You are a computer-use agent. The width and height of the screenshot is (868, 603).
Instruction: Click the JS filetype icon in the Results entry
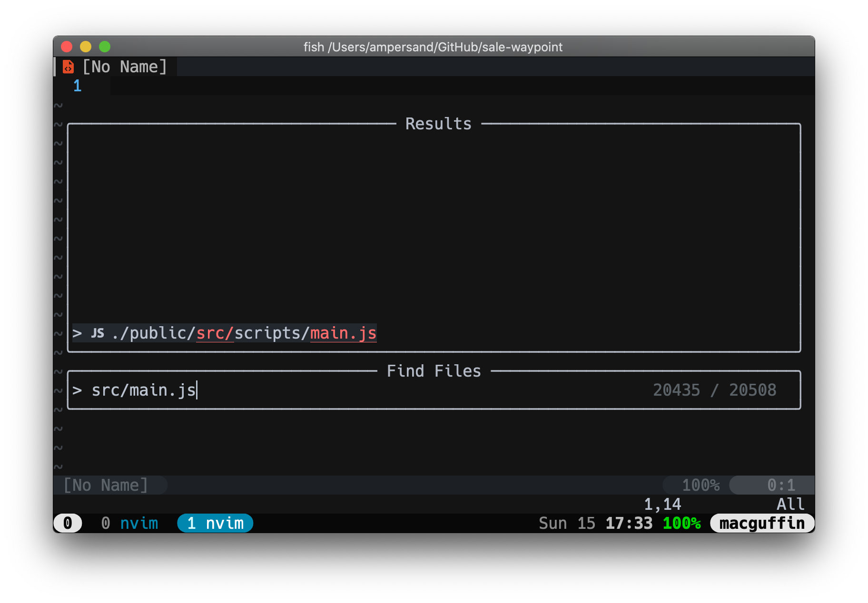coord(98,333)
